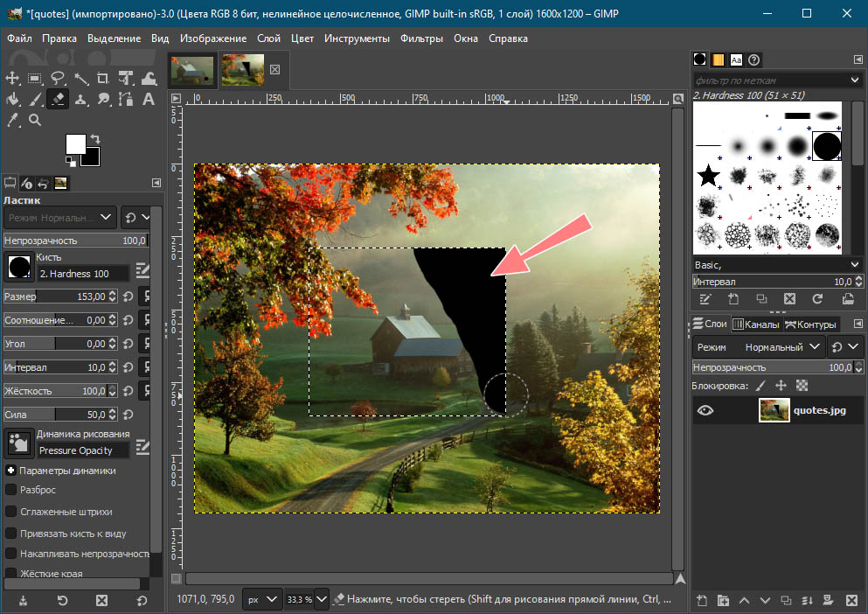
Task: Enable Привязать кисть к виду checkbox
Action: pos(10,534)
